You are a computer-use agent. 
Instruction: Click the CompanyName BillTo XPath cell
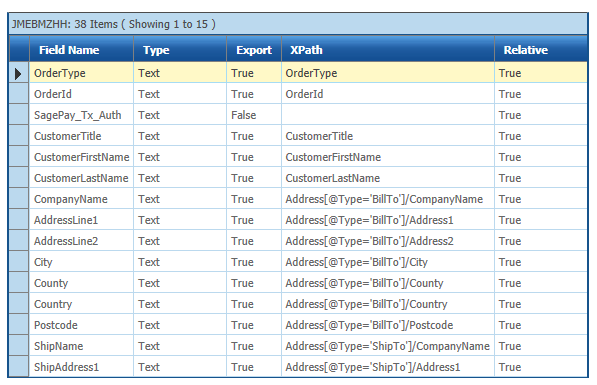tap(388, 199)
